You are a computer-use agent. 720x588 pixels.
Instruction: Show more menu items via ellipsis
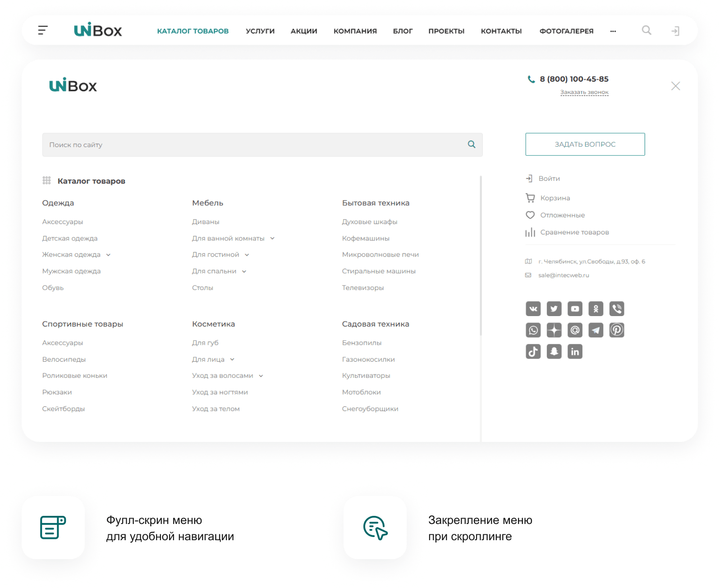pos(613,31)
